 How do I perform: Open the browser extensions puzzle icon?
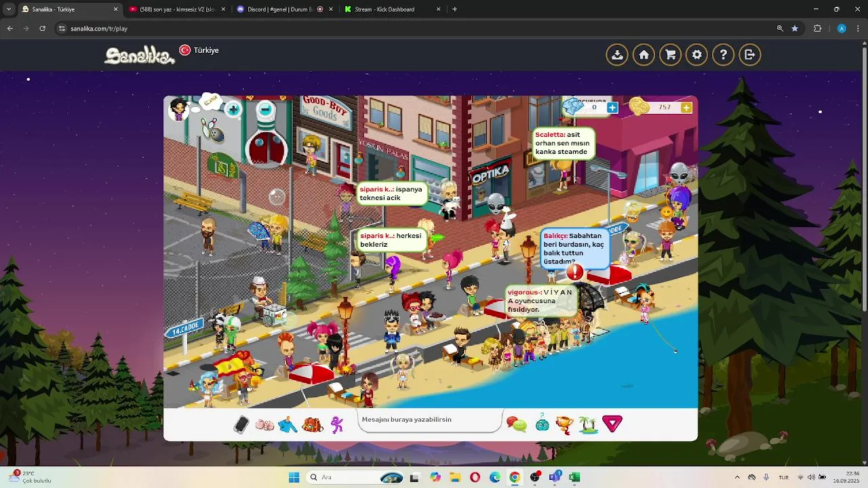pos(817,28)
